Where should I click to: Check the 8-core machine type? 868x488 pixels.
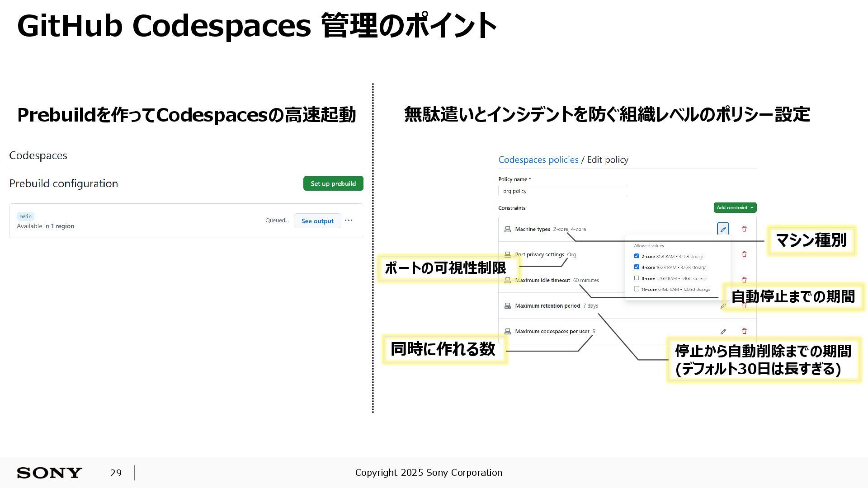637,278
